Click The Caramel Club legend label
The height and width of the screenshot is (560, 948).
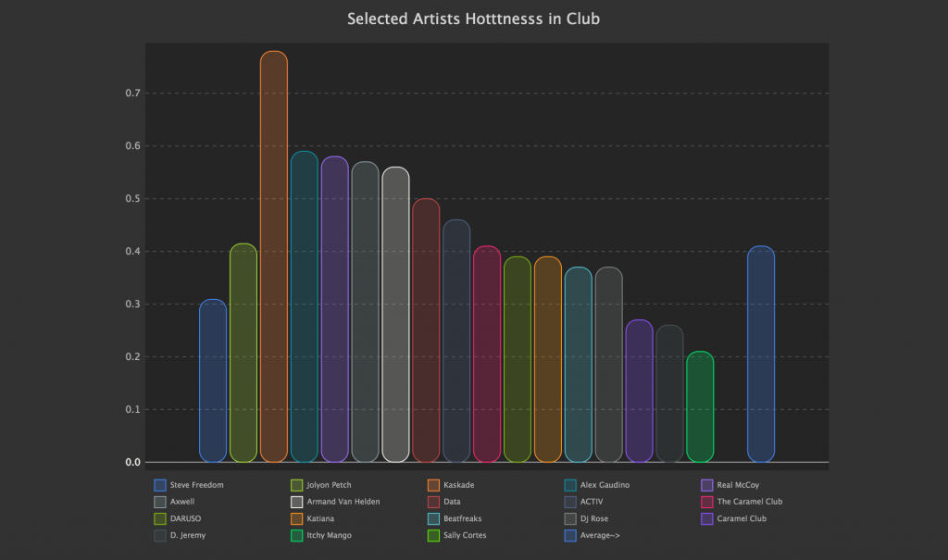pyautogui.click(x=749, y=502)
